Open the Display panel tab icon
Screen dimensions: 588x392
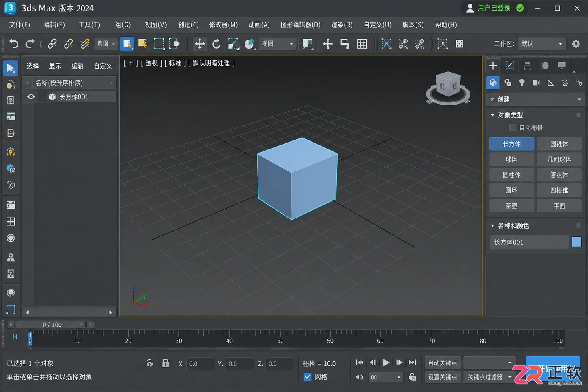click(x=562, y=65)
